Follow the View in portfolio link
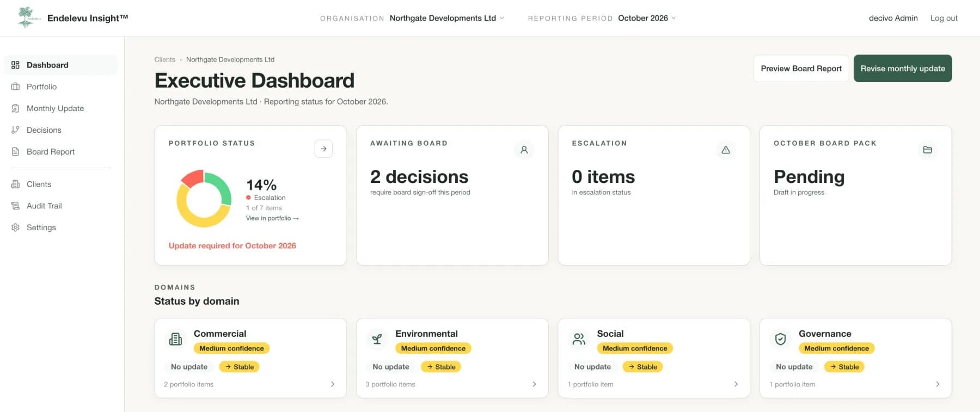Viewport: 980px width, 412px height. (272, 218)
